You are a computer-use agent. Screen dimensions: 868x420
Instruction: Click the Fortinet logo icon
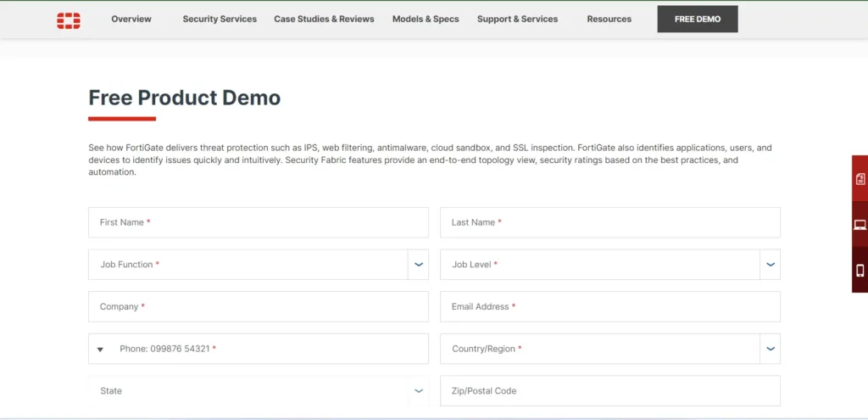[x=69, y=20]
